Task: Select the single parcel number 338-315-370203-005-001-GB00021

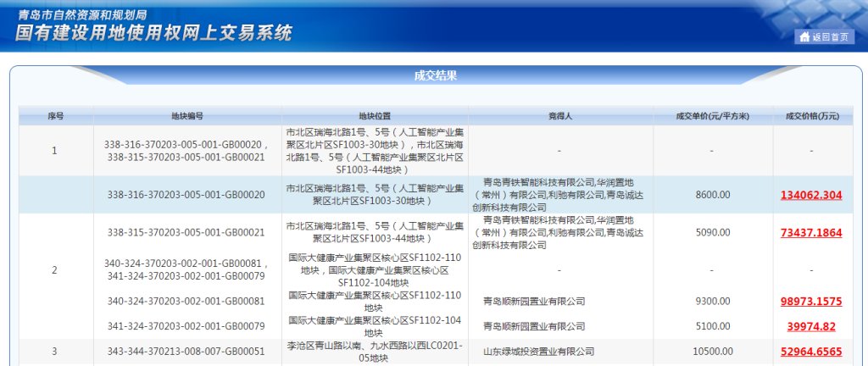Action: click(186, 233)
